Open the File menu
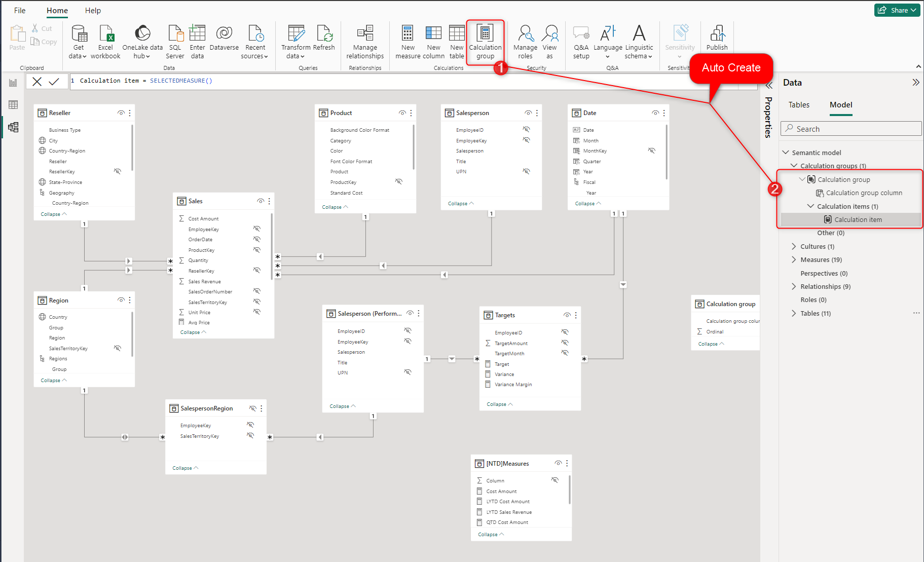This screenshot has height=562, width=924. pyautogui.click(x=20, y=10)
